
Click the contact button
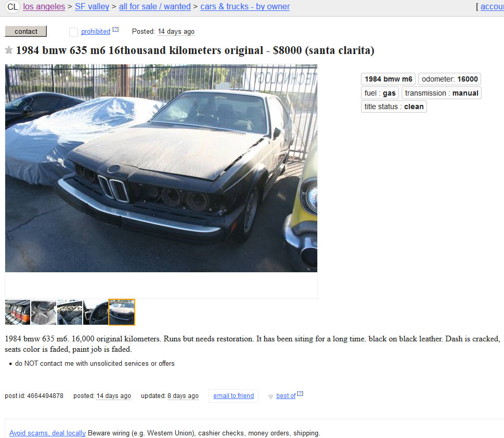[x=25, y=31]
